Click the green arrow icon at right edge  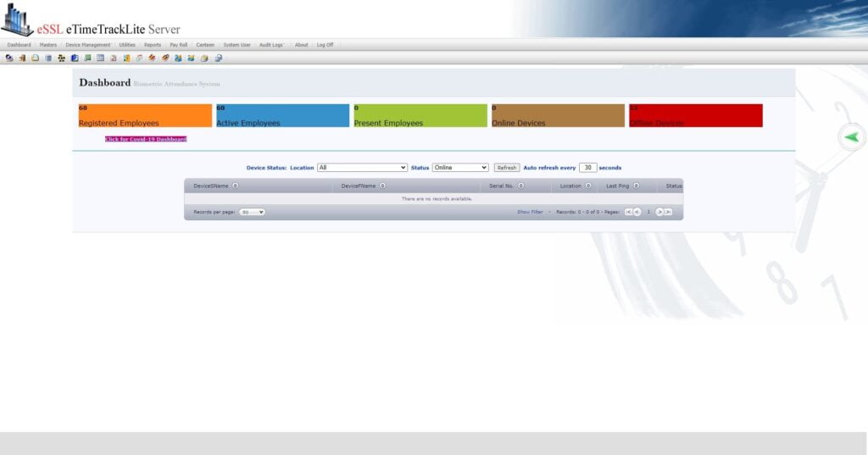[x=851, y=137]
